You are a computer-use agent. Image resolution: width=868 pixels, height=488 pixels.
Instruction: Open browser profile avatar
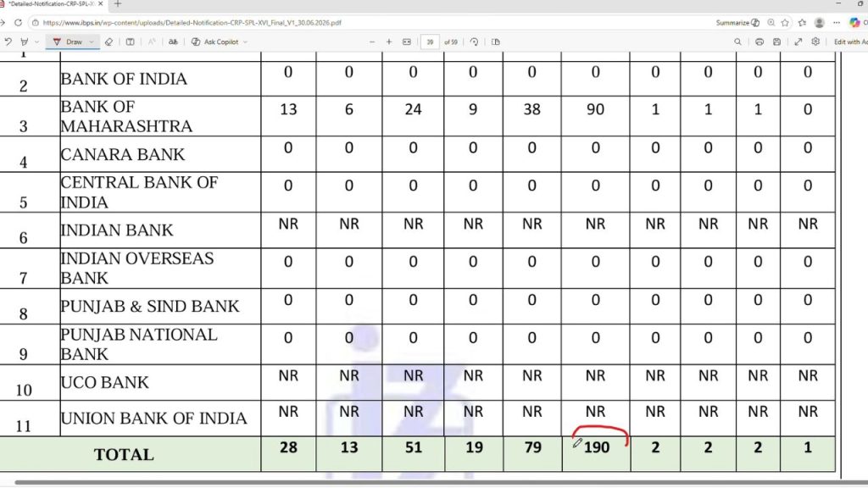coord(820,23)
